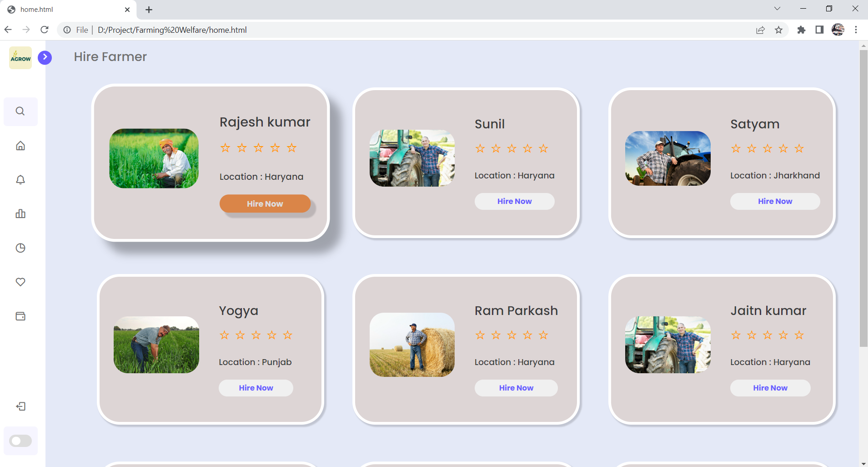Open favorites using the heart icon

pos(20,282)
